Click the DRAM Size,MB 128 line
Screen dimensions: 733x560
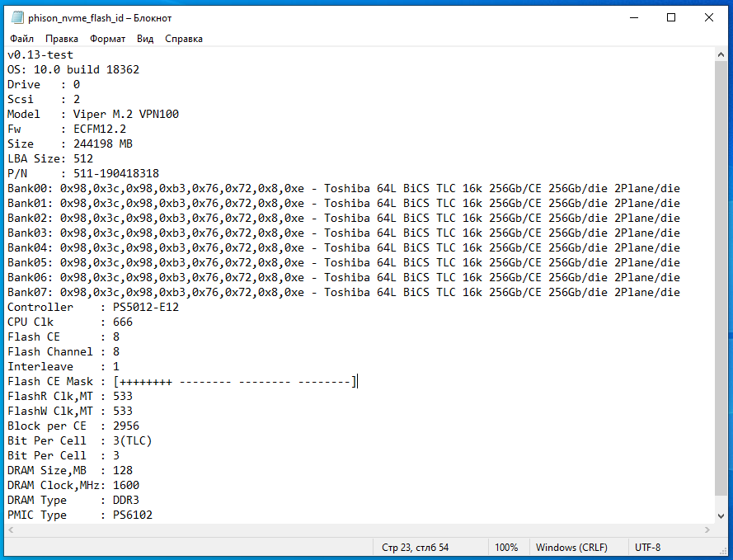point(70,470)
